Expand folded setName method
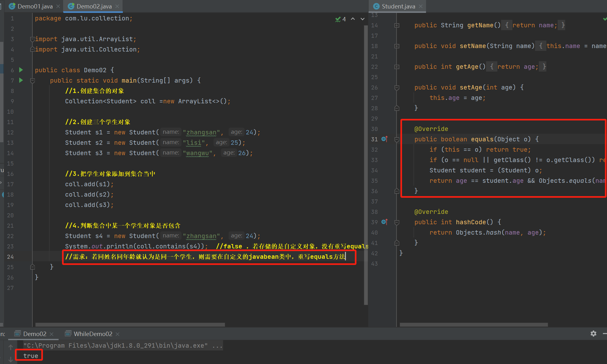The width and height of the screenshot is (607, 364). (397, 46)
